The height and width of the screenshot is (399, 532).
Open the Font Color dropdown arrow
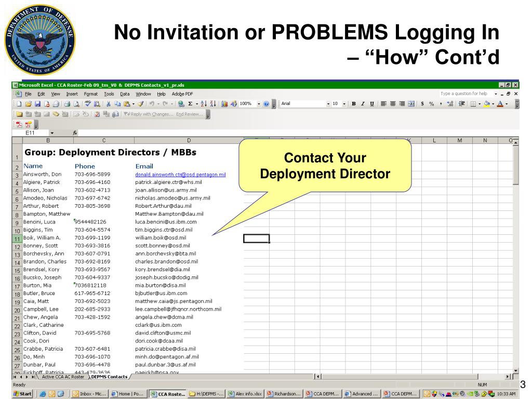click(x=507, y=104)
